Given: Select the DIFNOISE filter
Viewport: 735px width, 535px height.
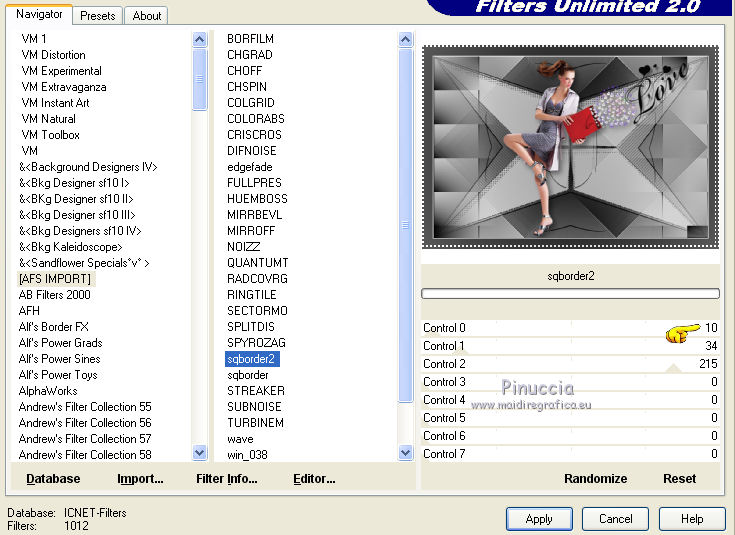Looking at the screenshot, I should point(252,151).
